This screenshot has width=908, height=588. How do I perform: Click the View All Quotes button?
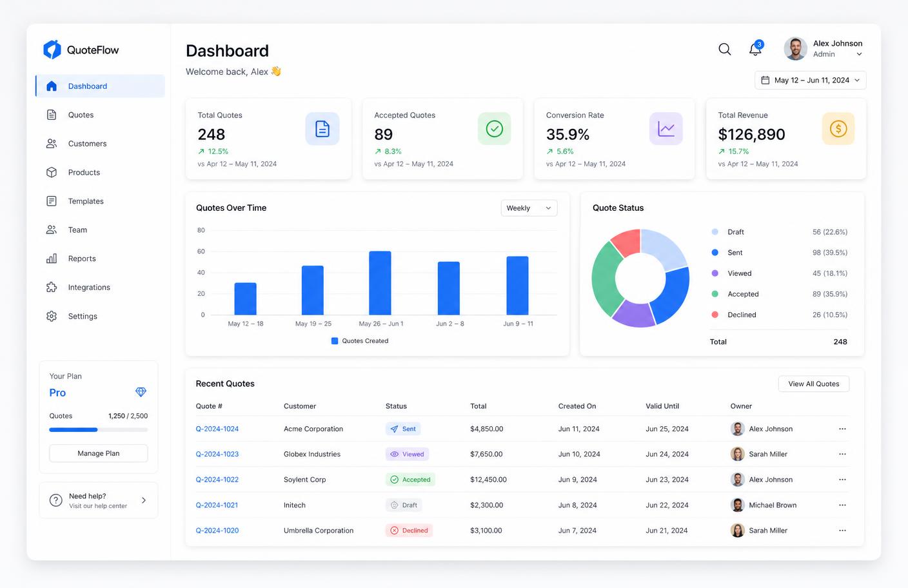[814, 384]
